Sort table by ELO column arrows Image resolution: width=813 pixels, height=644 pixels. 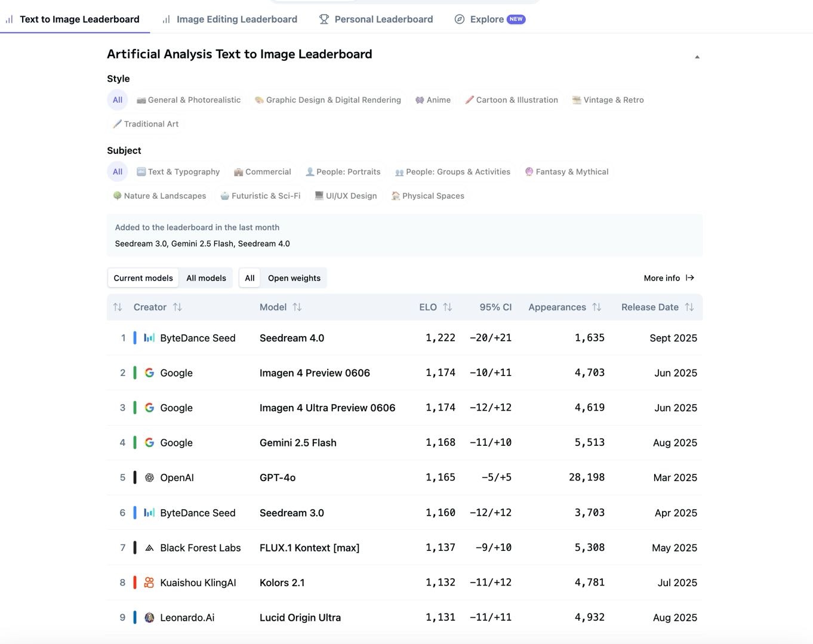[448, 307]
